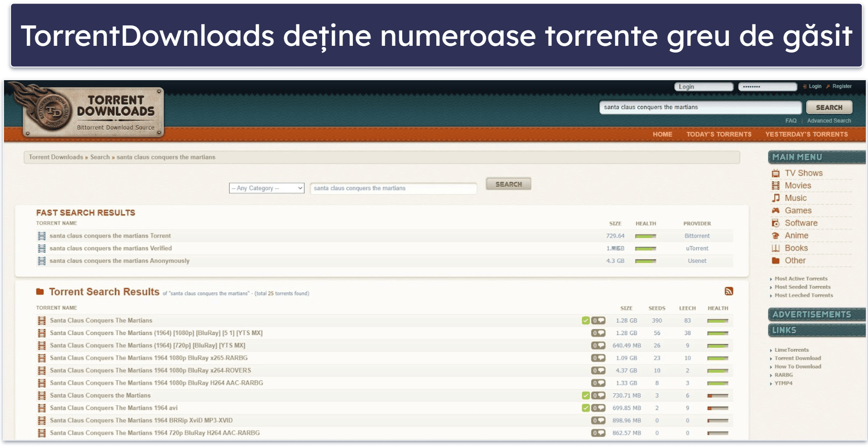Click the password field
This screenshot has width=868, height=447.
pyautogui.click(x=767, y=87)
